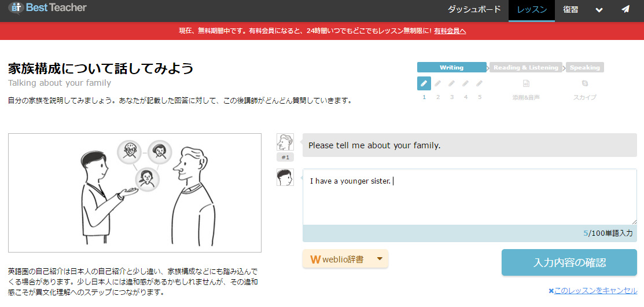Click the Skype icon above スカイプ

click(584, 83)
